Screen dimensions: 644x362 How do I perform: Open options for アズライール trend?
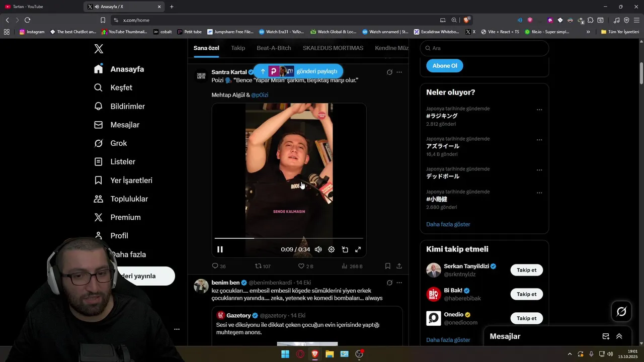point(539,140)
